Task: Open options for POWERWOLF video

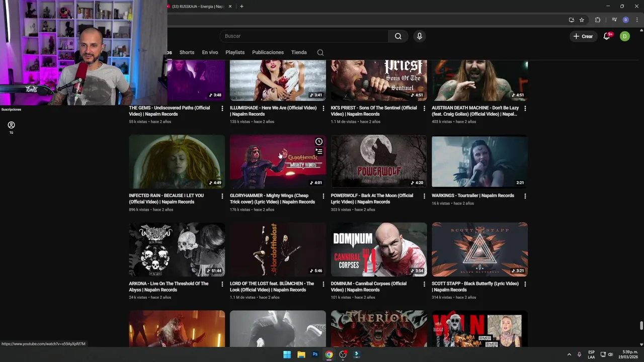Action: pos(424,196)
